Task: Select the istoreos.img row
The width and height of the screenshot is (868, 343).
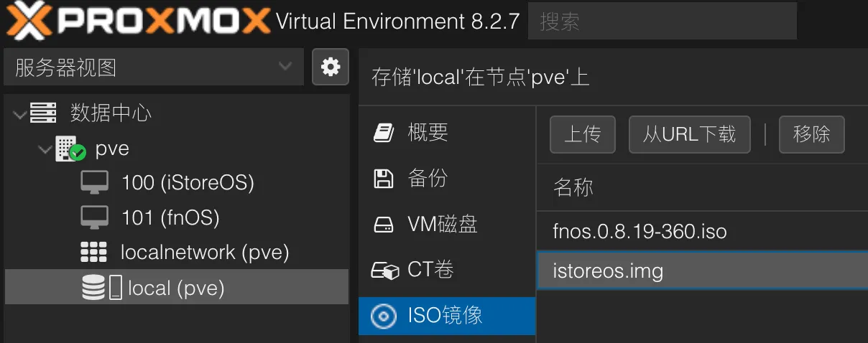Action: click(x=703, y=271)
